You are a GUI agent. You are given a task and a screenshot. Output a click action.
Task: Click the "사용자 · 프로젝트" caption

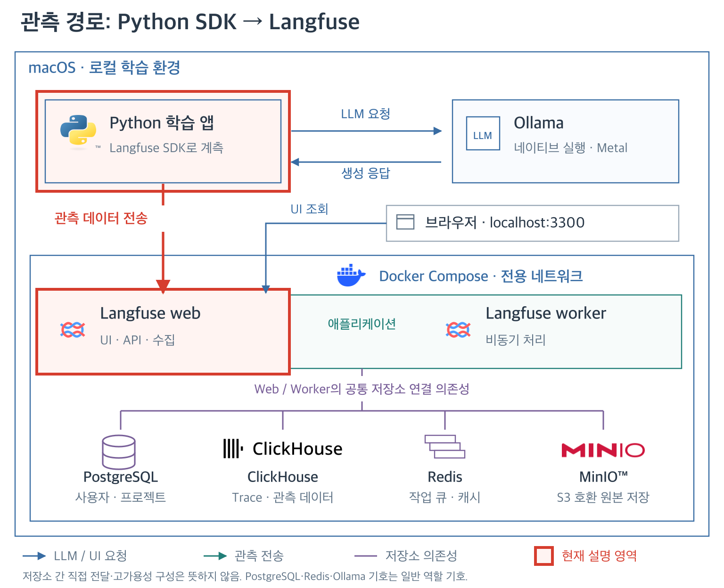pos(121,497)
